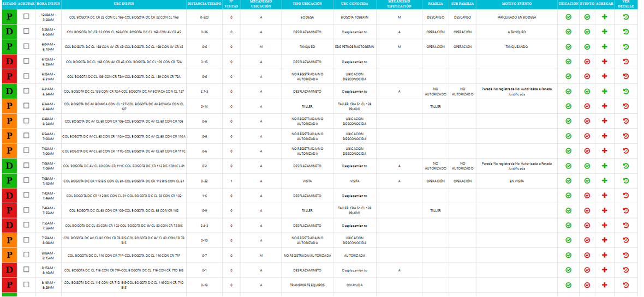Click the 0-320 distance/time cell
The width and height of the screenshot is (644, 297).
click(204, 17)
